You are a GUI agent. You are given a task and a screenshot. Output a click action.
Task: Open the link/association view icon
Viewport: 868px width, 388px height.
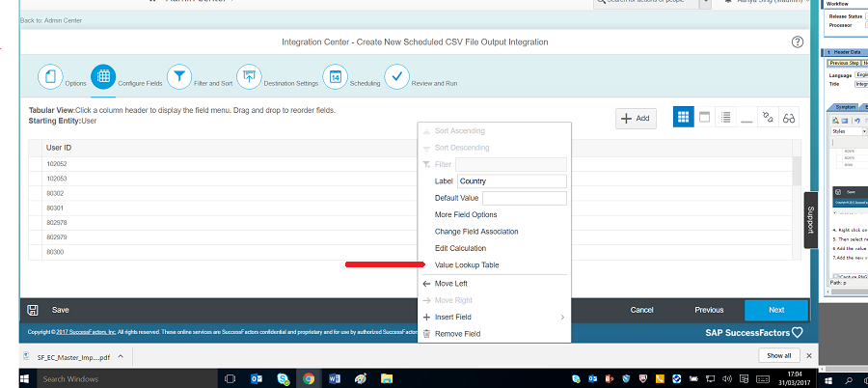[768, 118]
